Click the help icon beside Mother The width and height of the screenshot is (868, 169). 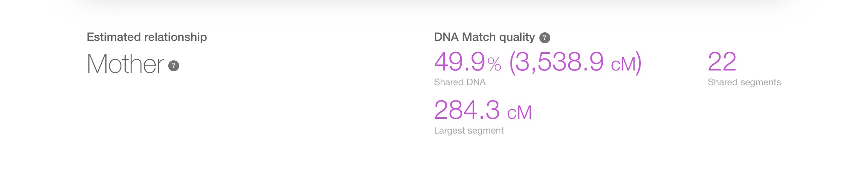coord(174,66)
